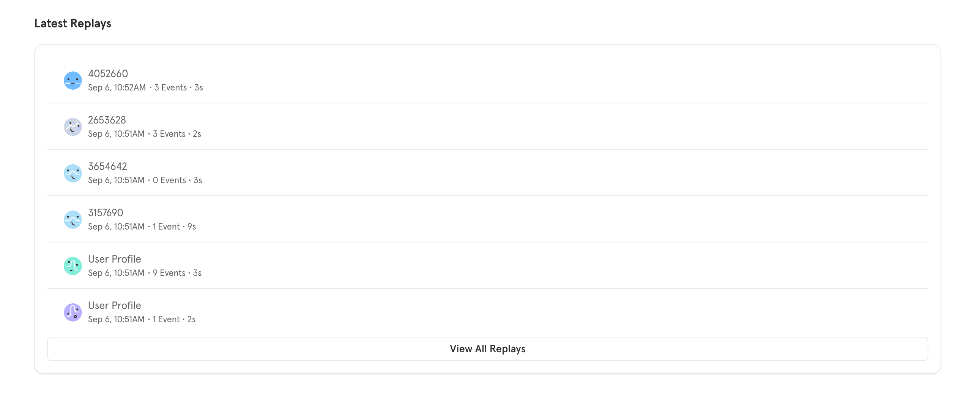Click the gray avatar beside replay 2653628
Viewport: 980px width, 396px height.
(x=72, y=127)
